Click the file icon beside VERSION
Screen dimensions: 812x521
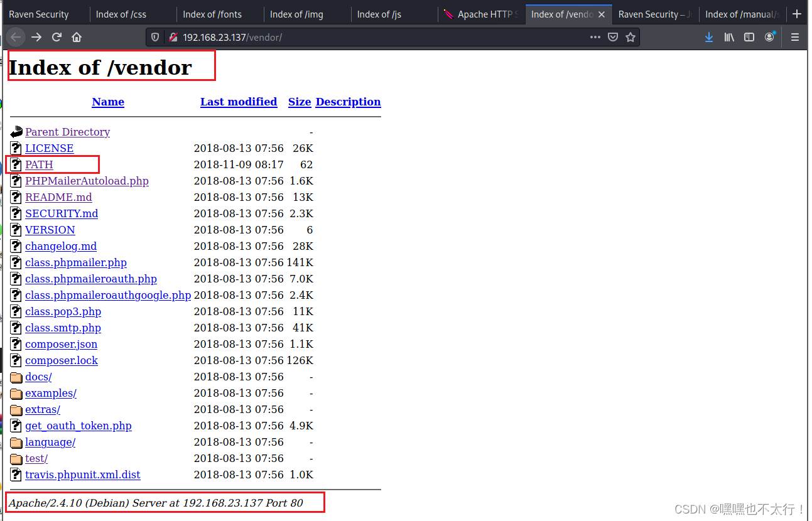(16, 230)
